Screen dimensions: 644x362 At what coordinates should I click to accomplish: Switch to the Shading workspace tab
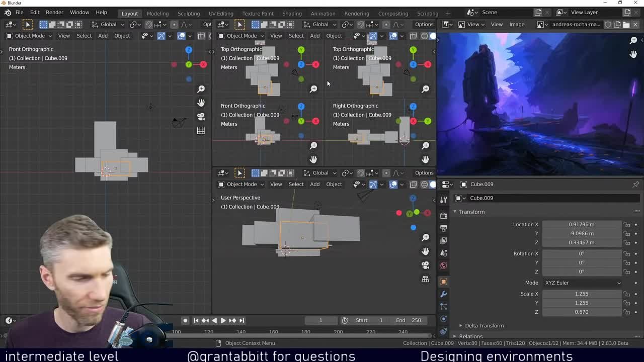tap(292, 14)
